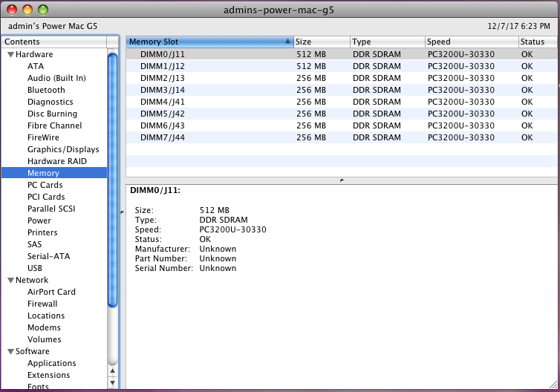560x392 pixels.
Task: Click the Contents column header
Action: point(54,42)
